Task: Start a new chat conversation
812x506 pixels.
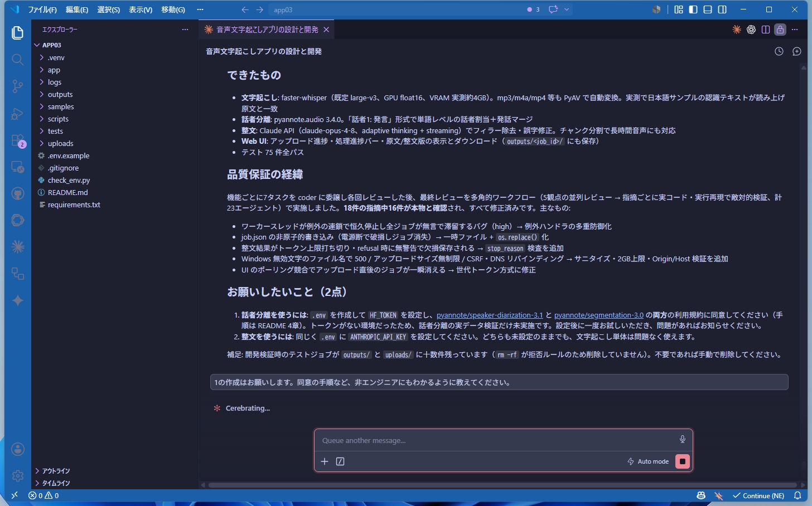Action: [x=797, y=51]
